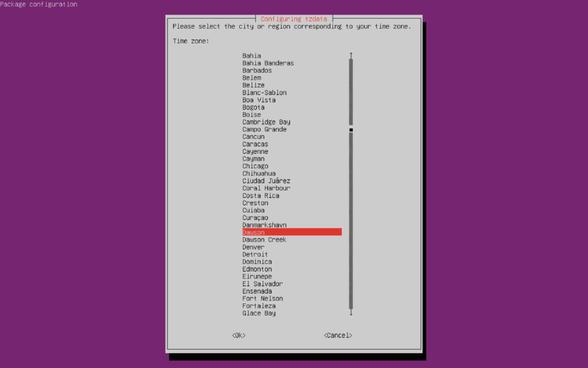Select Dawson Creek below the highlighted item
The image size is (588, 368).
tap(264, 239)
